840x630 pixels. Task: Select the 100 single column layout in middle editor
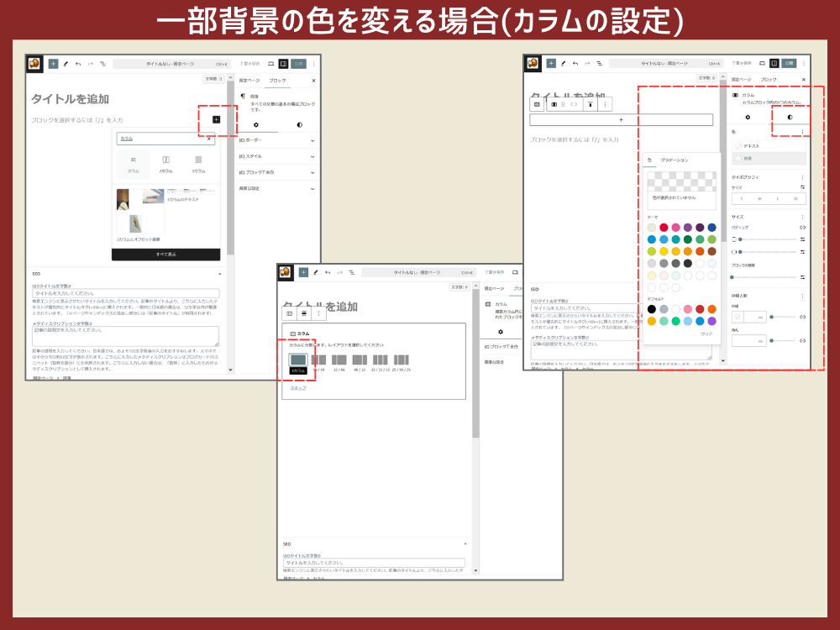[298, 360]
